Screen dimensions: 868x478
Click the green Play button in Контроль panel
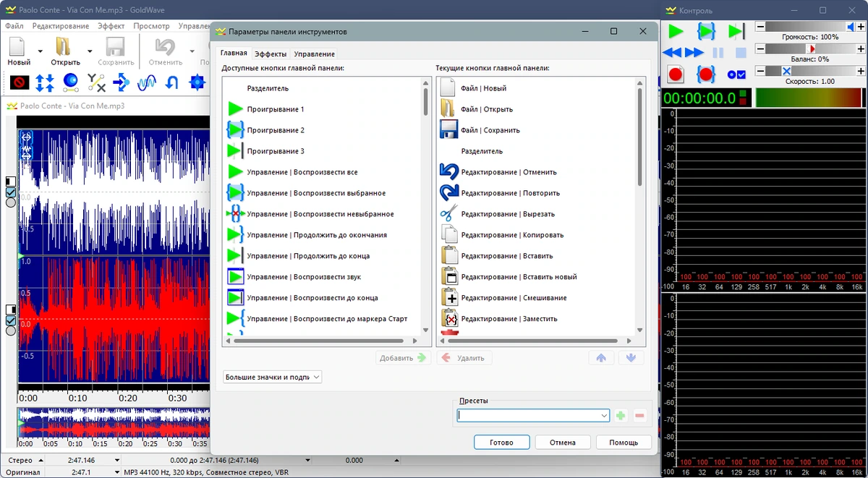[x=676, y=31]
